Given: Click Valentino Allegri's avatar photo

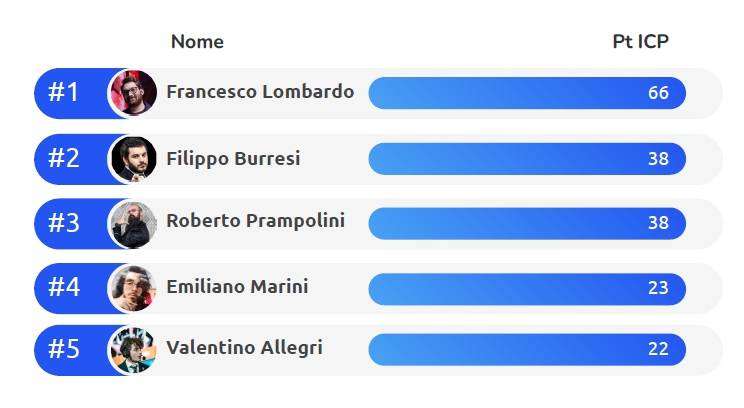Looking at the screenshot, I should pyautogui.click(x=133, y=350).
